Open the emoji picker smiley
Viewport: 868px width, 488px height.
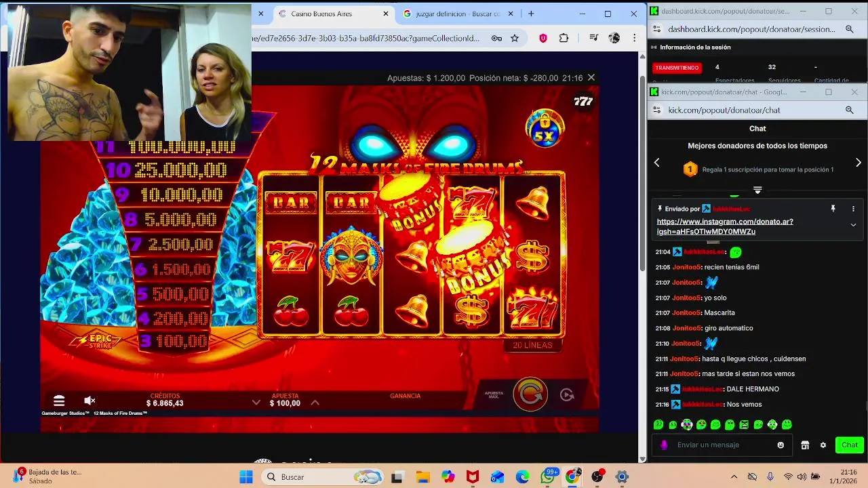[x=781, y=445]
